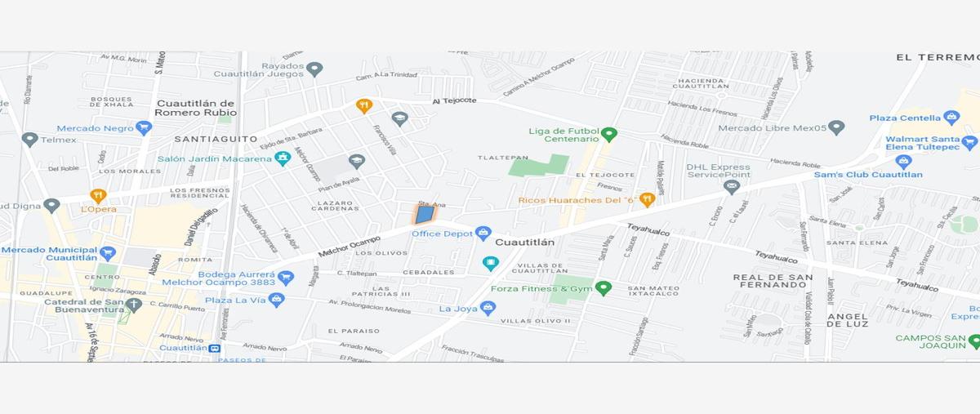Image resolution: width=980 pixels, height=414 pixels.
Task: Click the Mercado Negro shopping cart pin
Action: click(x=144, y=128)
